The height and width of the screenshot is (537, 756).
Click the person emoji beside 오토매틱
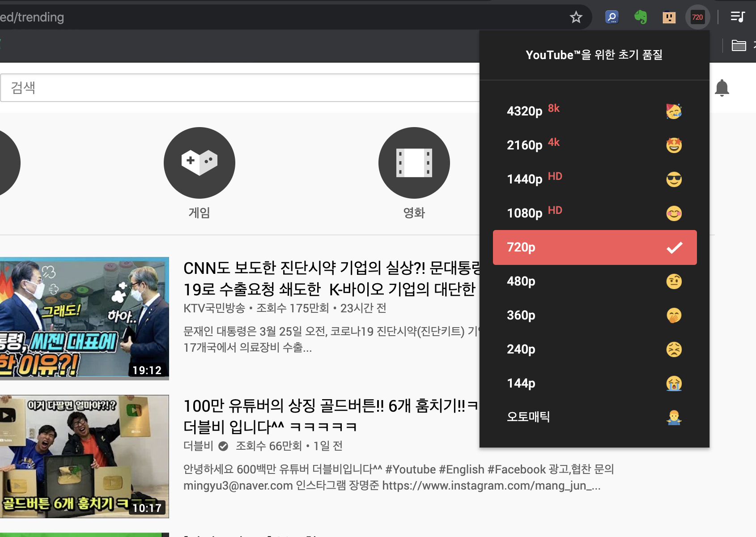pos(674,418)
